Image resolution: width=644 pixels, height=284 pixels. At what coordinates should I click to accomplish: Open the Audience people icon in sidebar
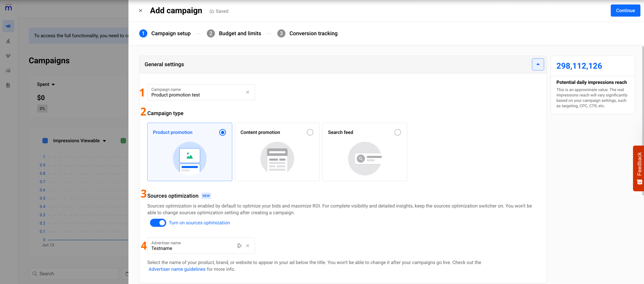(8, 55)
